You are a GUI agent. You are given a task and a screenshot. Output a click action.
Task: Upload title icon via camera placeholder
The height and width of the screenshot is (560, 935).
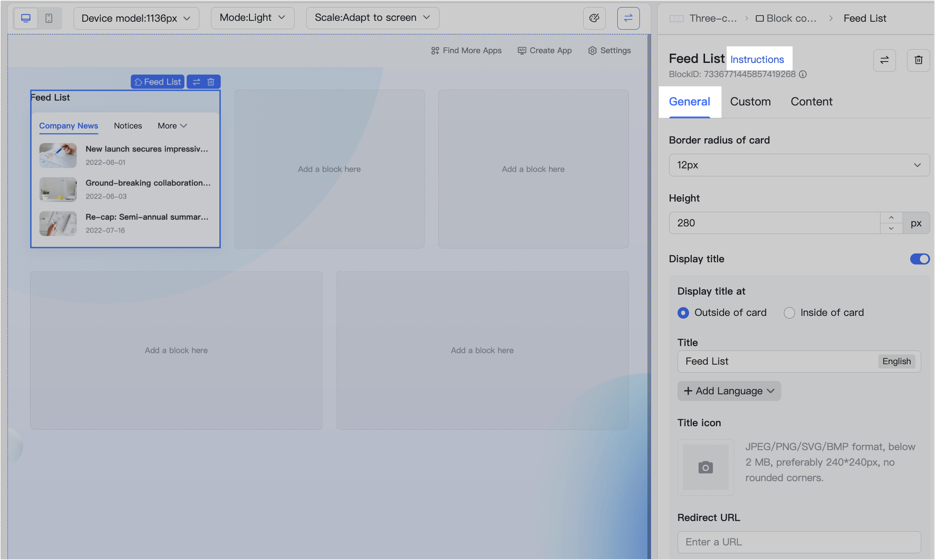(x=705, y=467)
